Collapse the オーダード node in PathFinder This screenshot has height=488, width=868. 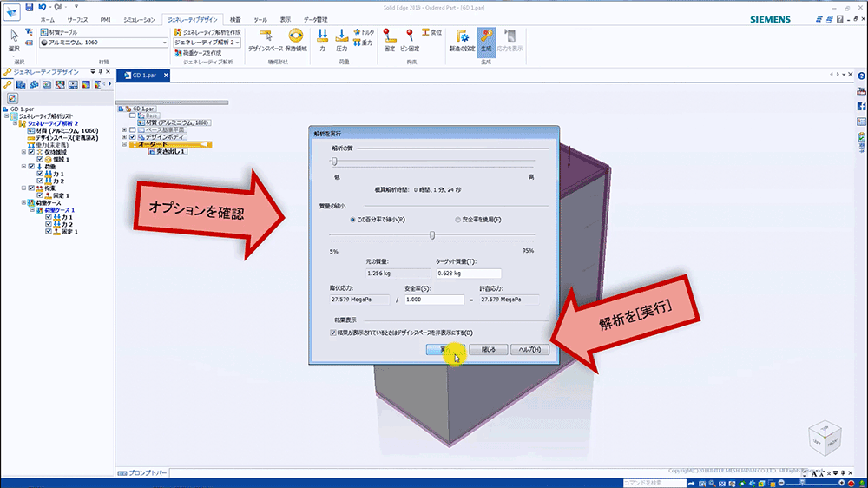pyautogui.click(x=124, y=144)
